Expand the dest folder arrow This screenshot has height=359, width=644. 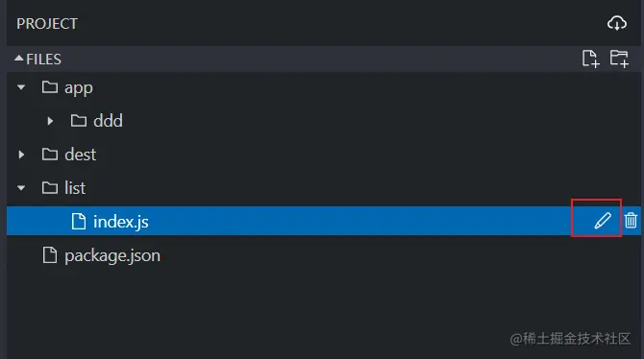21,155
